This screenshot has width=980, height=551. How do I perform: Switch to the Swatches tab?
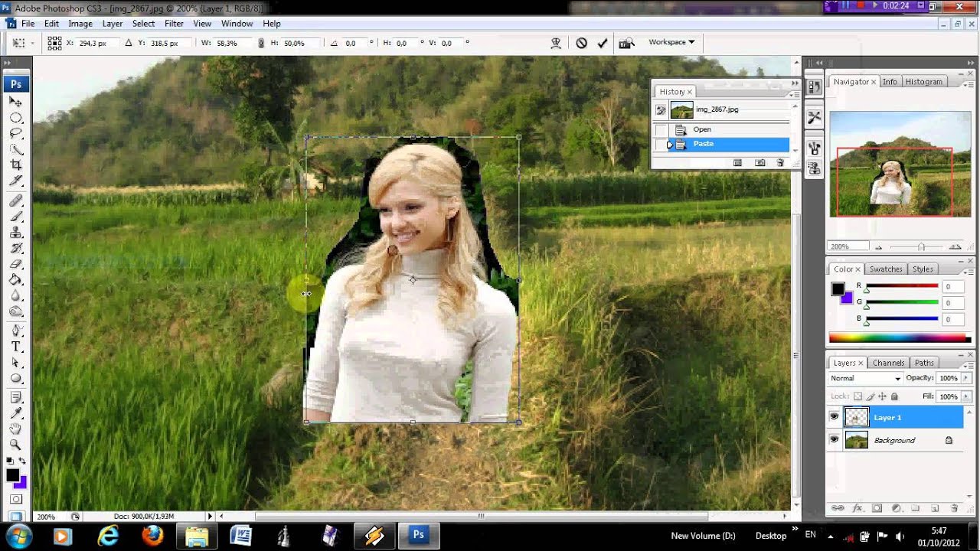(x=886, y=269)
